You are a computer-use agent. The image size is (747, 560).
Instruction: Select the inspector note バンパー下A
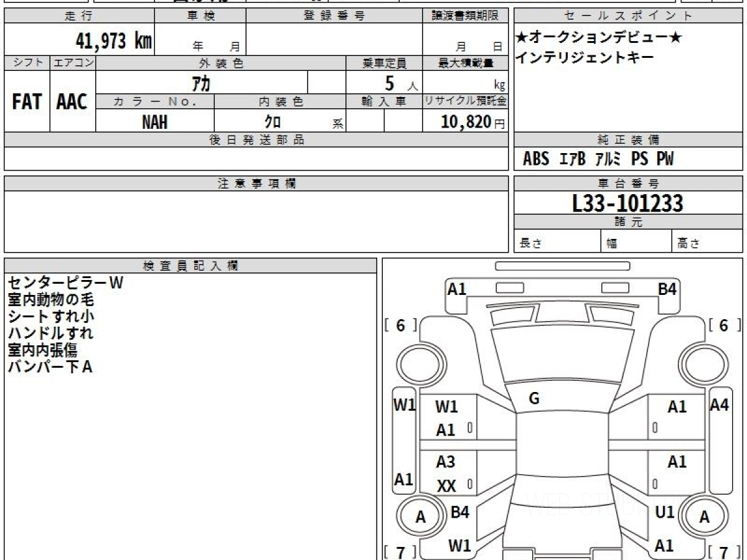[50, 367]
